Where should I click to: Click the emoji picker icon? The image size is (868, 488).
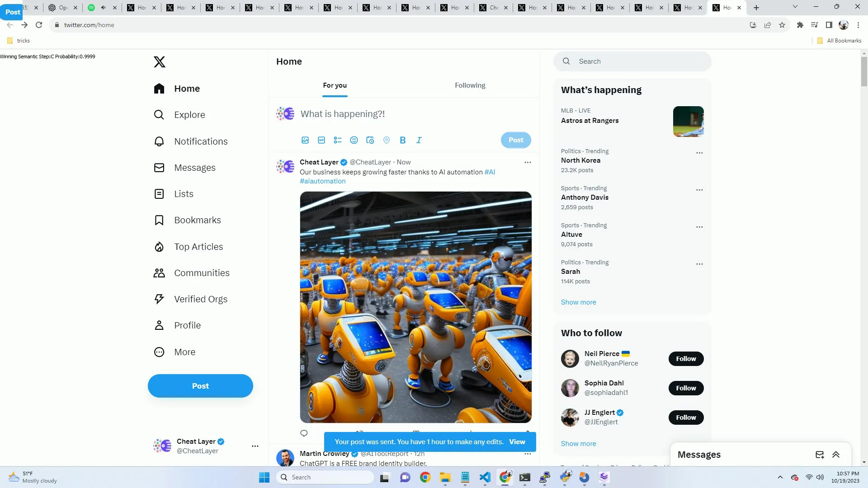(x=354, y=140)
